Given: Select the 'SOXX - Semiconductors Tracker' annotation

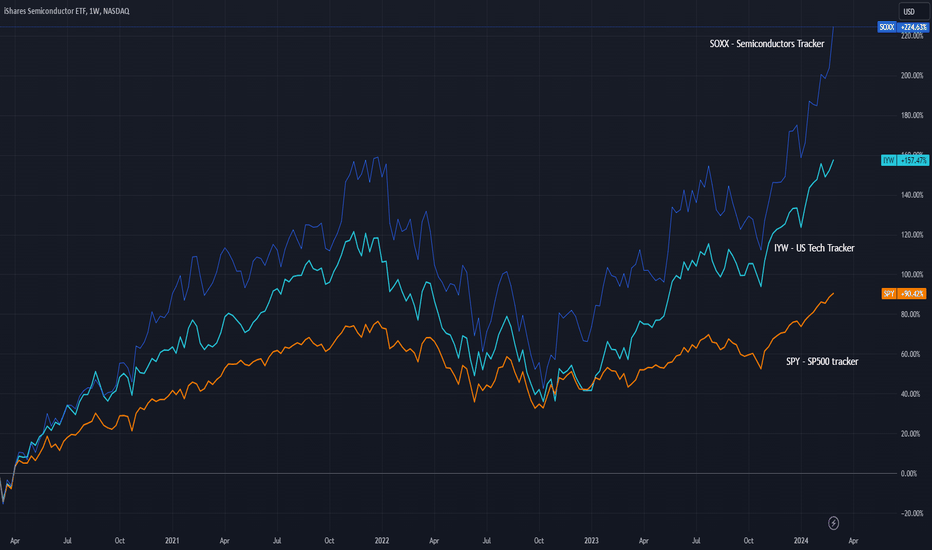Looking at the screenshot, I should pyautogui.click(x=767, y=43).
